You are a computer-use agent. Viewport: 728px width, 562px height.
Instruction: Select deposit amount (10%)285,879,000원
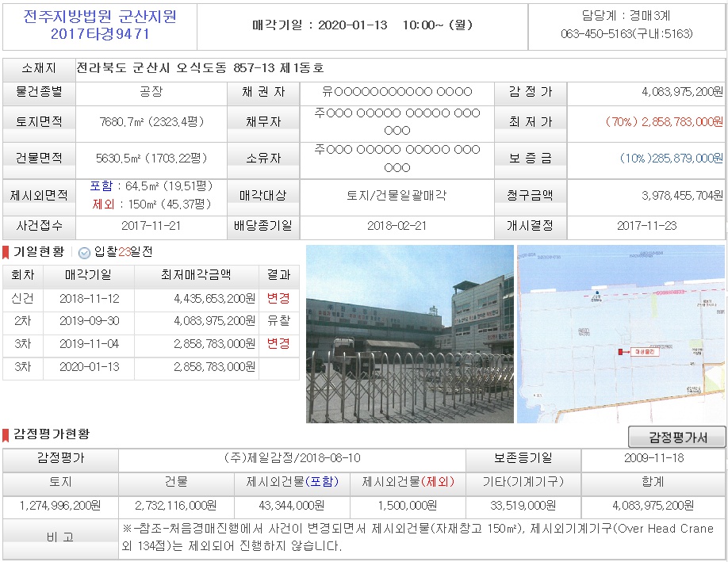tap(672, 159)
